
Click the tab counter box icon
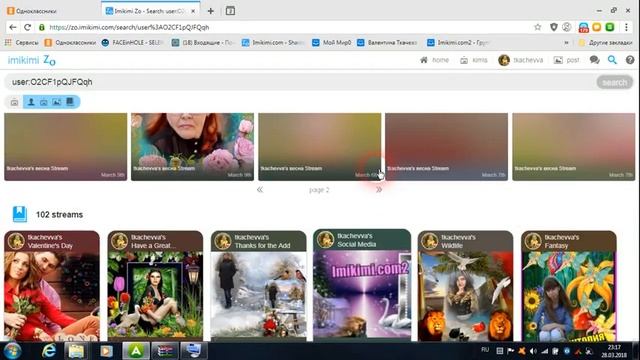pyautogui.click(x=230, y=11)
